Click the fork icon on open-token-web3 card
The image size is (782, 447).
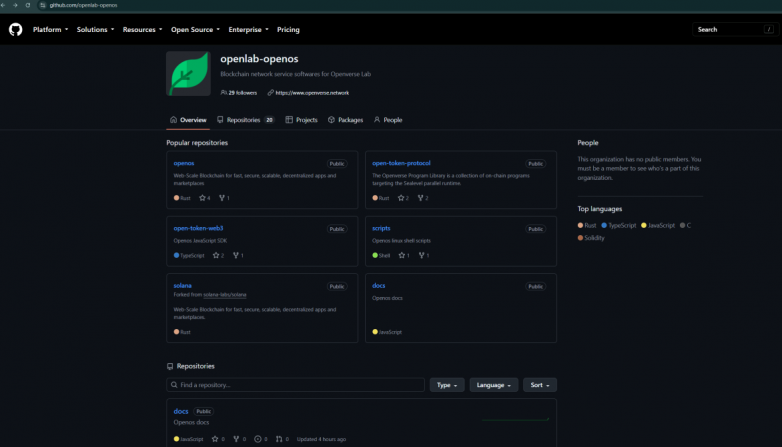(x=236, y=255)
